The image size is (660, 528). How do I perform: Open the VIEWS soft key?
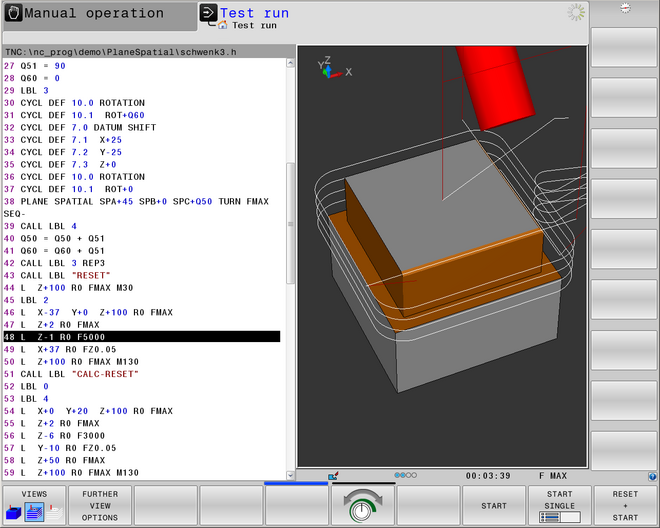tap(34, 506)
